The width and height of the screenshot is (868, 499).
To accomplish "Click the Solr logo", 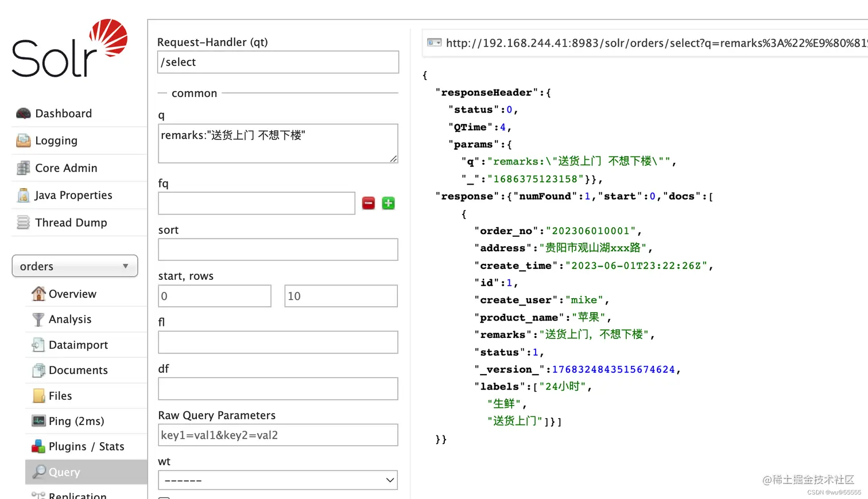I will point(69,48).
